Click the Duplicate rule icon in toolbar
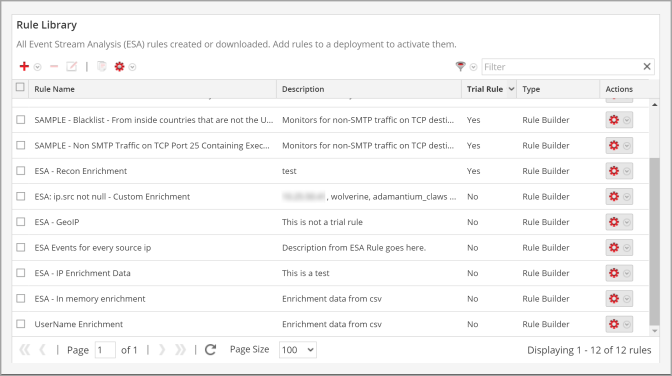This screenshot has width=672, height=376. [102, 66]
